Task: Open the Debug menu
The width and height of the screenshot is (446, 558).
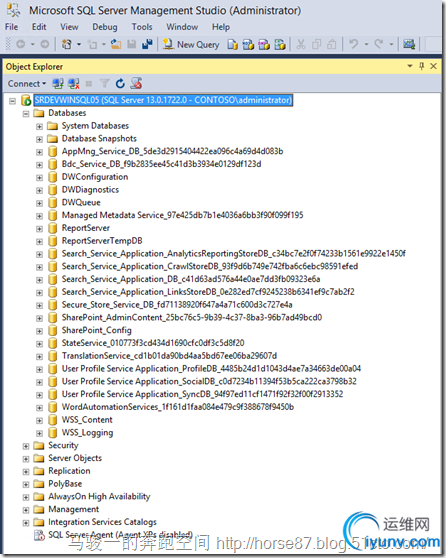Action: click(105, 27)
